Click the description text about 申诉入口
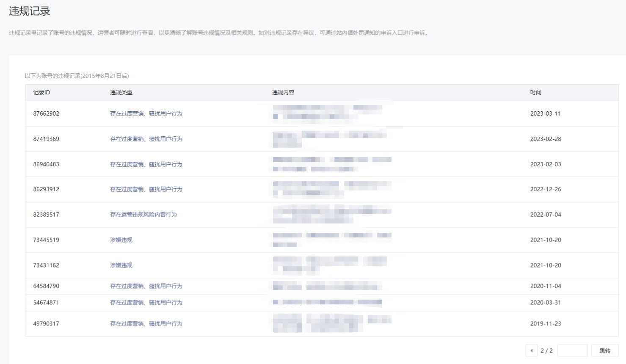The width and height of the screenshot is (626, 364). tap(219, 33)
